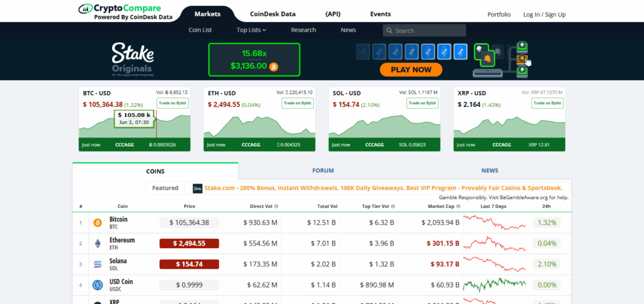Open Stake.com 200% Bonus featured link
The image size is (644, 304).
tap(383, 188)
